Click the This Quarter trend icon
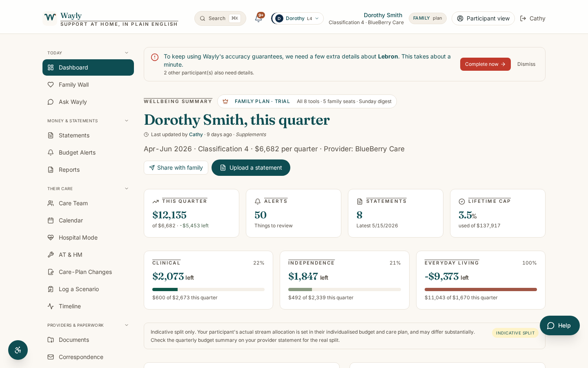Screen dimensions: 588x368 pyautogui.click(x=156, y=202)
